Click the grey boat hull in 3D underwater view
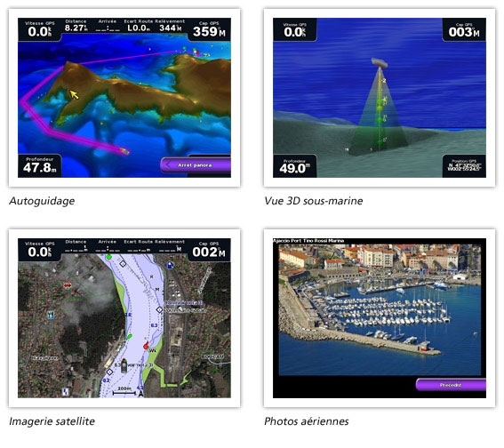Viewport: 504px width, 448px height. coord(380,62)
